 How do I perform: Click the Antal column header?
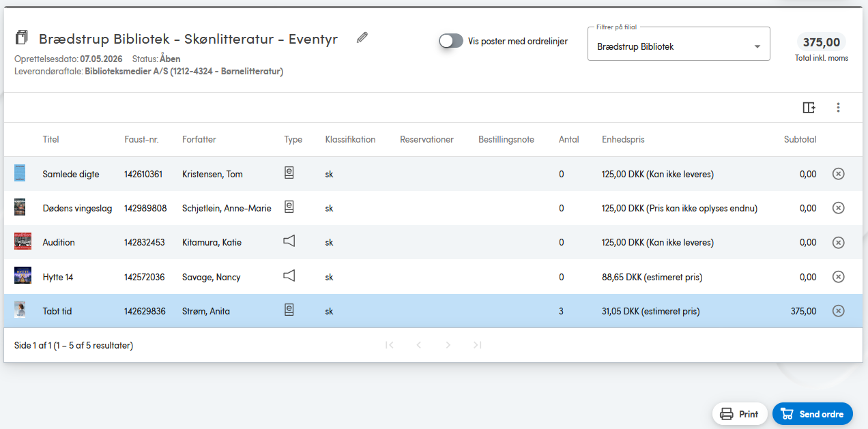pyautogui.click(x=569, y=139)
